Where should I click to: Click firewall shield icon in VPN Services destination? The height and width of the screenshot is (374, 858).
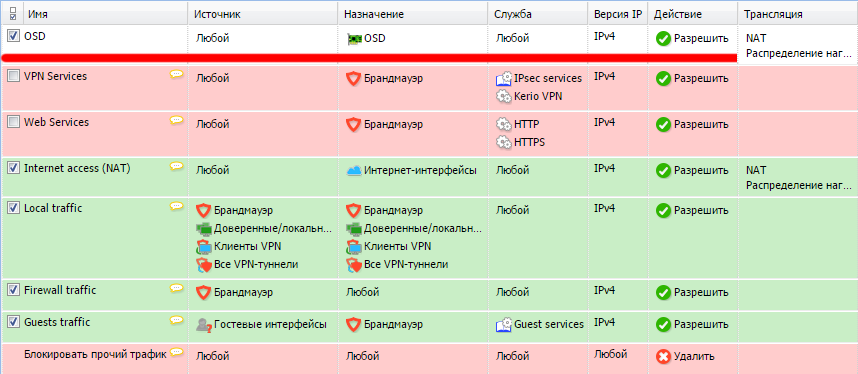pyautogui.click(x=353, y=79)
